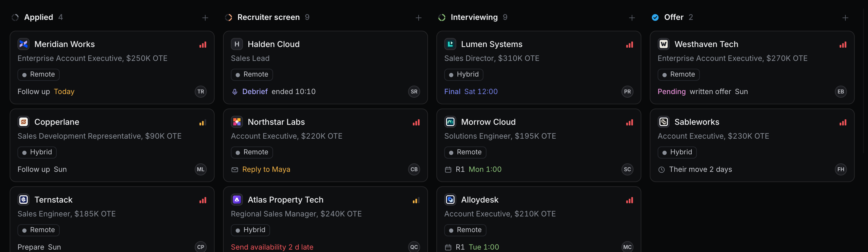868x252 pixels.
Task: Open the PR assignee avatar on Lumen Systems
Action: coord(627,92)
